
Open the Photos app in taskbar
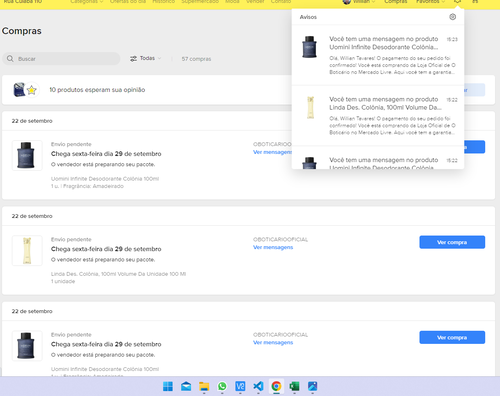[x=312, y=386]
